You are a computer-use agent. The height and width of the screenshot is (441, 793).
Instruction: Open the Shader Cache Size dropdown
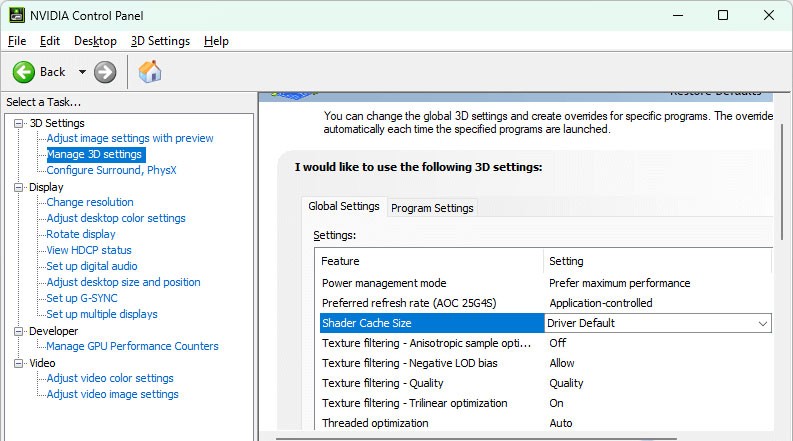point(763,323)
